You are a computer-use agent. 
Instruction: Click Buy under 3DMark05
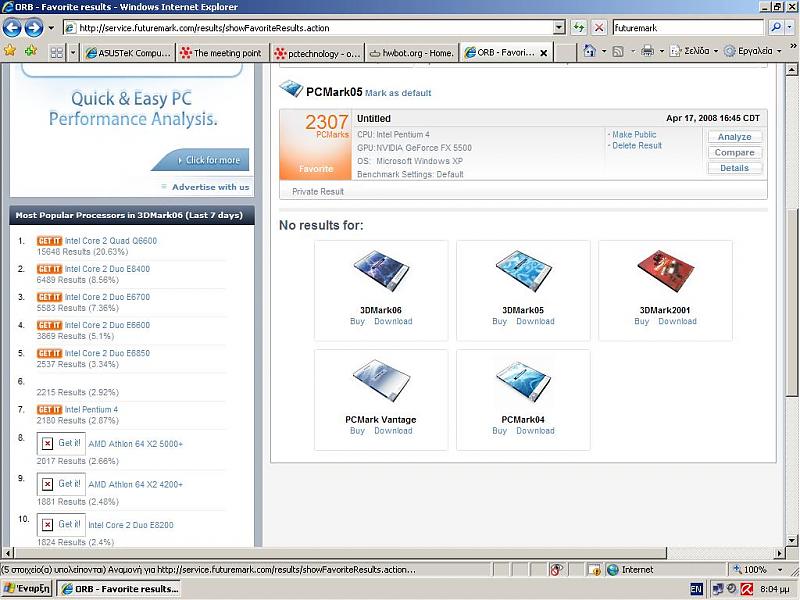click(x=499, y=321)
